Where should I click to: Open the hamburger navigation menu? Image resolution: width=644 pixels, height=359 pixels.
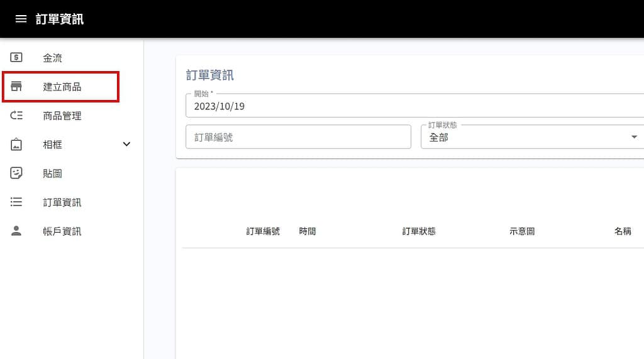pyautogui.click(x=21, y=19)
